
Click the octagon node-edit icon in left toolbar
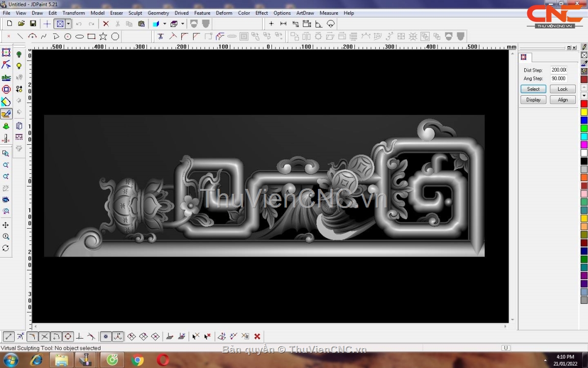(x=6, y=89)
